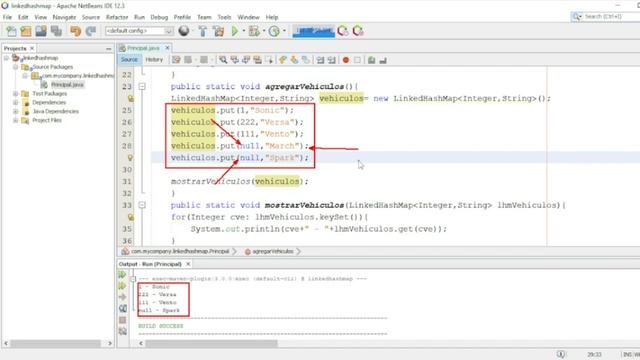Image resolution: width=640 pixels, height=360 pixels.
Task: Collapse the mostrarVehiculos method fold on line 33
Action: pos(142,205)
